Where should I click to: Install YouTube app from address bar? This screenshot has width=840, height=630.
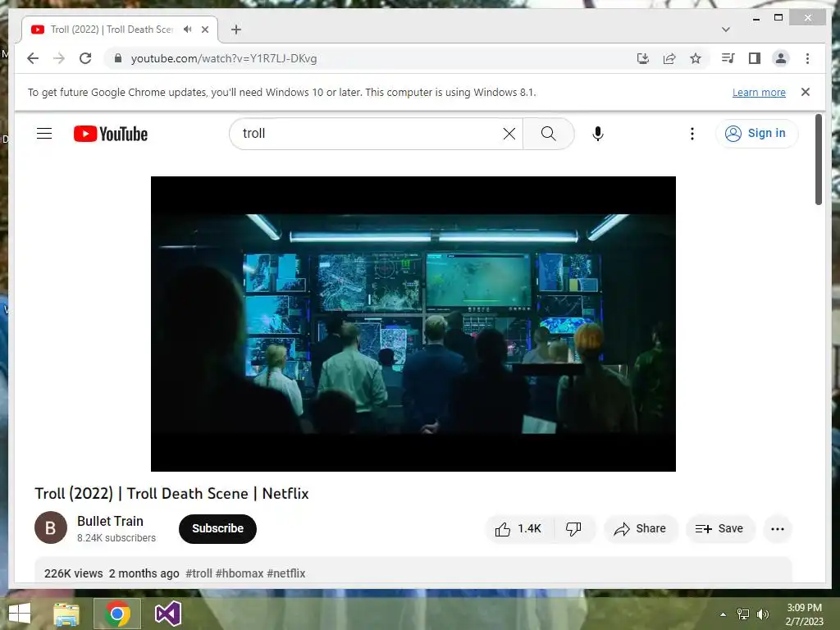(x=643, y=58)
